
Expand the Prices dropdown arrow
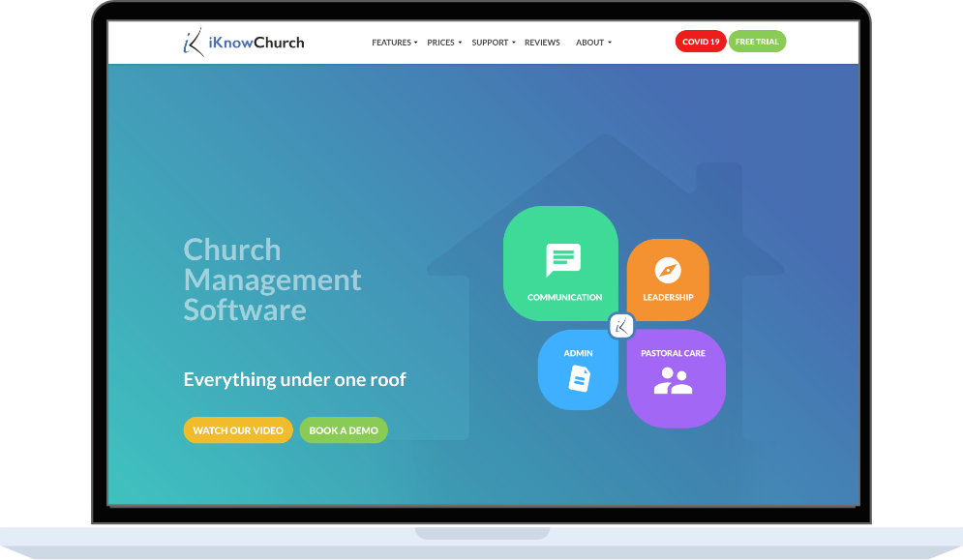click(x=460, y=43)
